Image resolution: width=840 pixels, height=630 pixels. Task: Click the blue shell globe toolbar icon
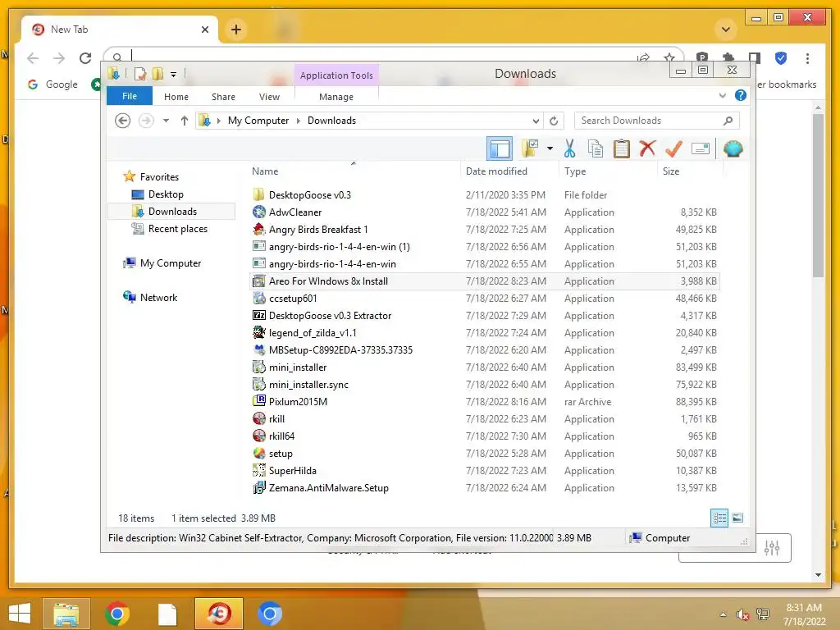(x=733, y=148)
